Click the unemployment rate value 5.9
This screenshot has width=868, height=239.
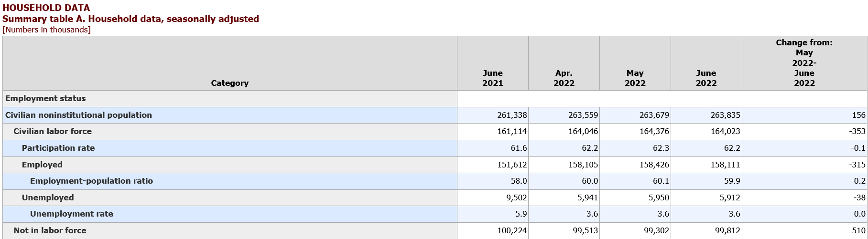pyautogui.click(x=521, y=214)
